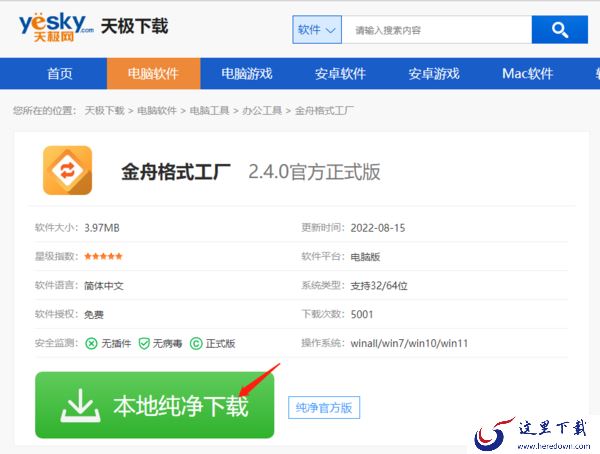Open the 安卓游戏 nav tab
This screenshot has width=600, height=454.
coord(434,73)
